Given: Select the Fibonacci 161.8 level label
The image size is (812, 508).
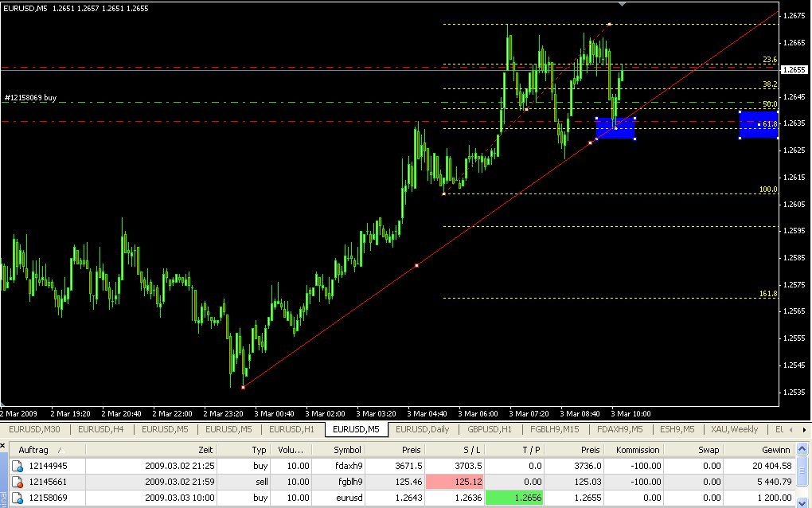Looking at the screenshot, I should click(768, 294).
